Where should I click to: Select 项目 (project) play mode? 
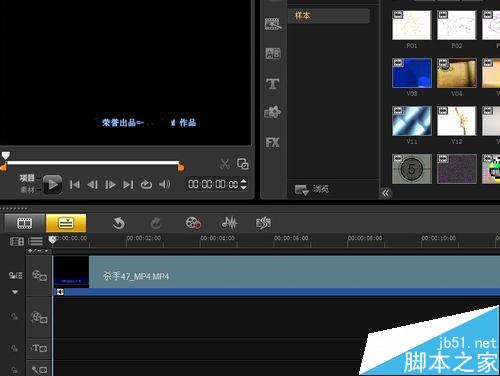(x=27, y=178)
